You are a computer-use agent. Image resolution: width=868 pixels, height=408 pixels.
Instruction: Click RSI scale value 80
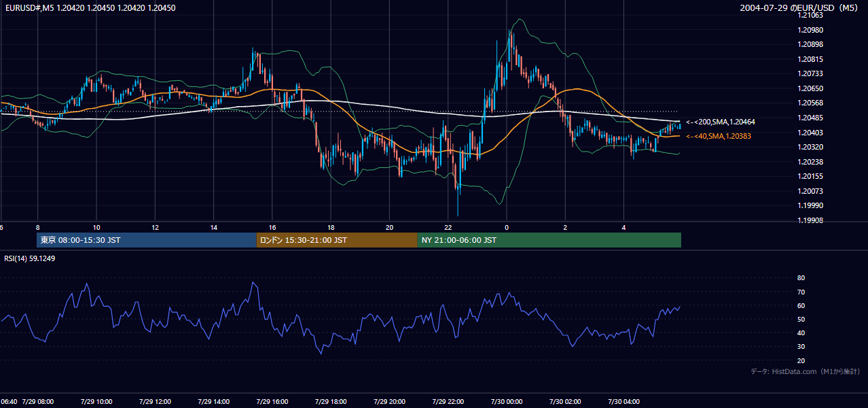(x=801, y=278)
